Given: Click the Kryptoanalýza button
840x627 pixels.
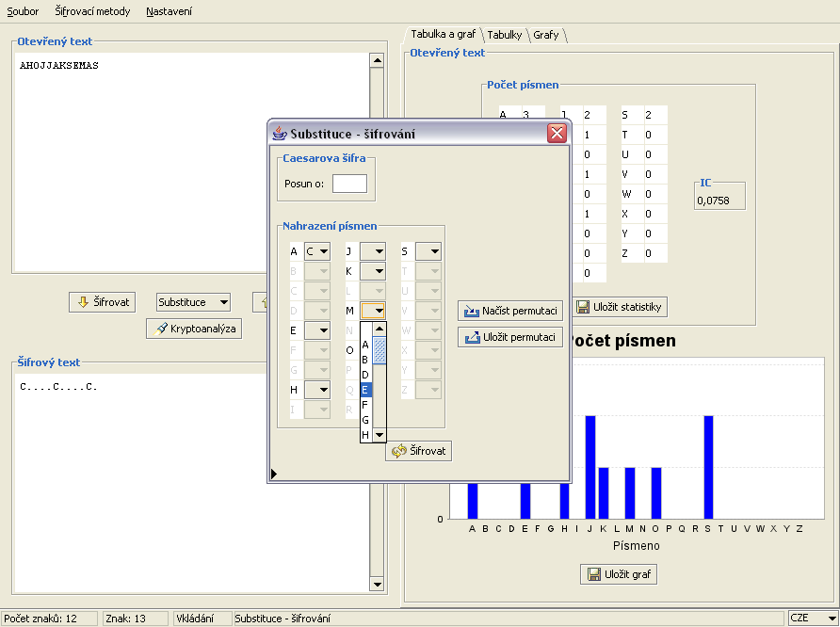Looking at the screenshot, I should 194,329.
